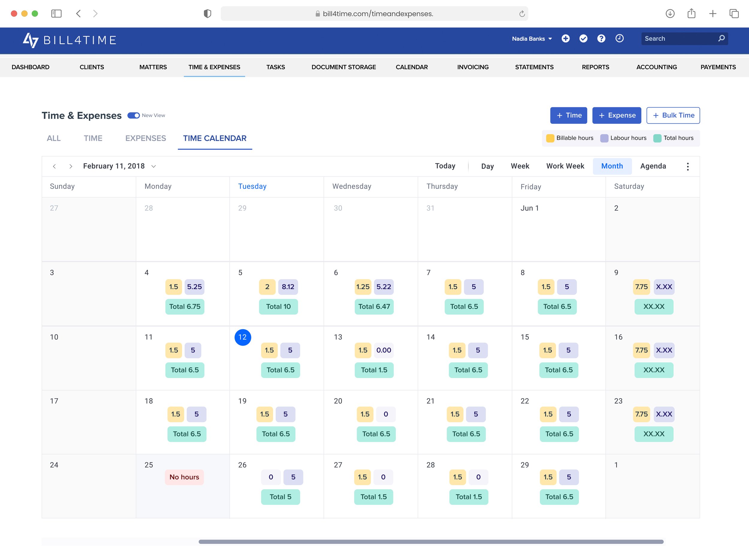Click the Safari share icon

click(x=691, y=13)
